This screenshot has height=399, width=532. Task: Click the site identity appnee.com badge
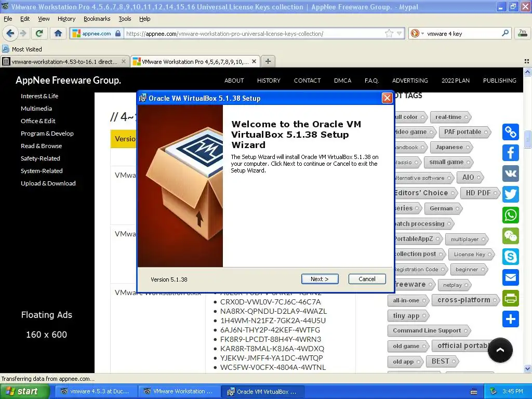point(96,33)
